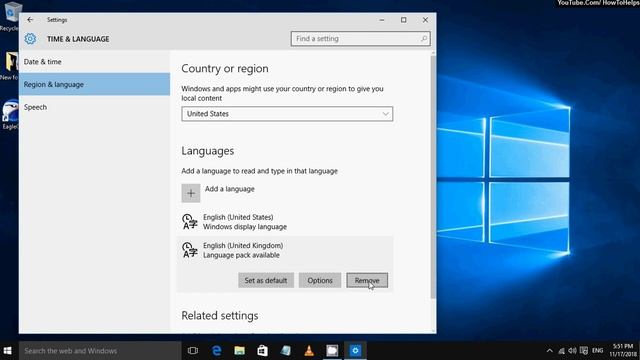The width and height of the screenshot is (640, 360).
Task: Click the notepad-like app on the taskbar
Action: point(286,351)
